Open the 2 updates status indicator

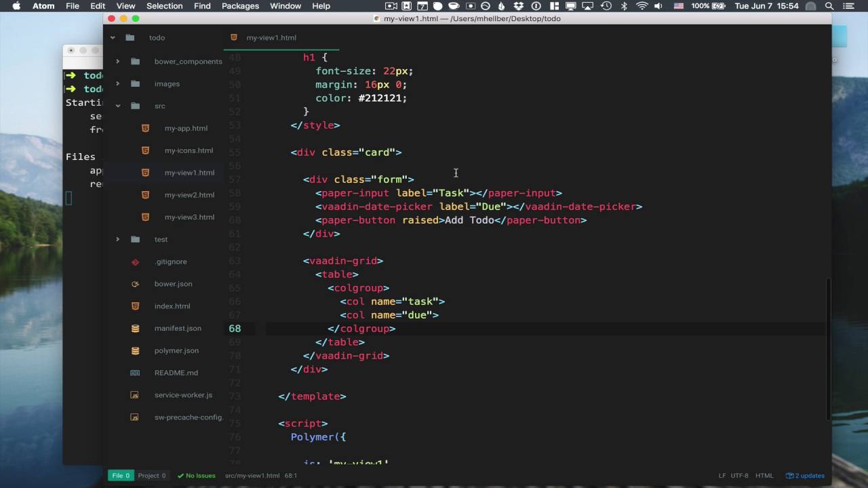[x=805, y=476]
